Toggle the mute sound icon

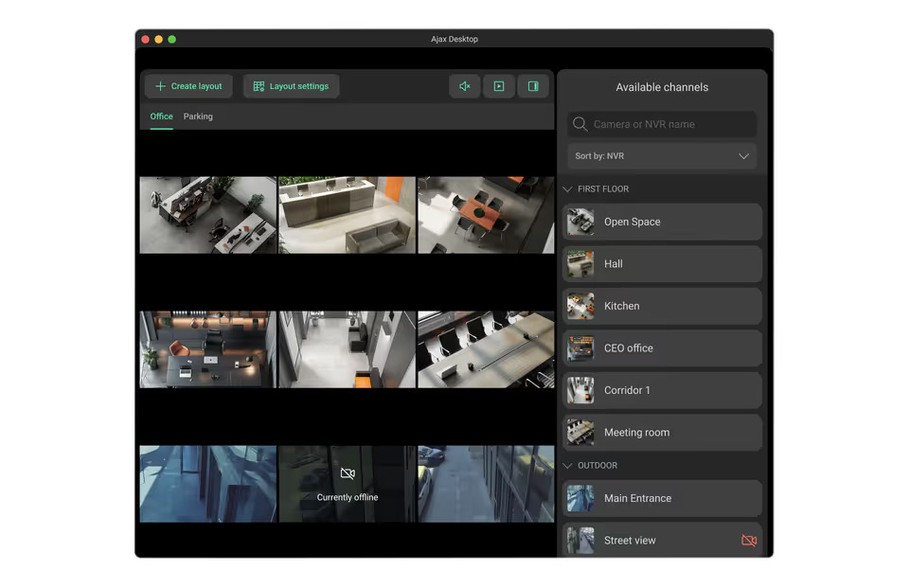pos(464,86)
